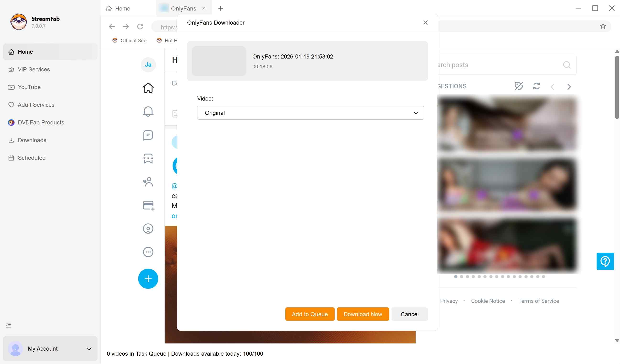Open OnlyFans profile icon
The image size is (620, 364).
148,228
